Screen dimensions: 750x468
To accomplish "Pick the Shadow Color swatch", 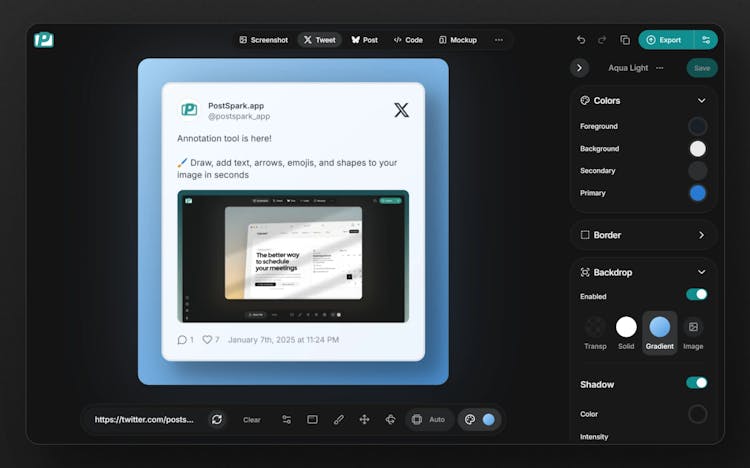I will point(697,414).
